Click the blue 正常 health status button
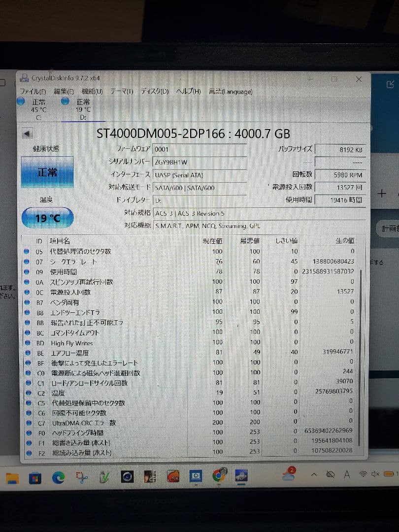The image size is (399, 532). [x=47, y=172]
